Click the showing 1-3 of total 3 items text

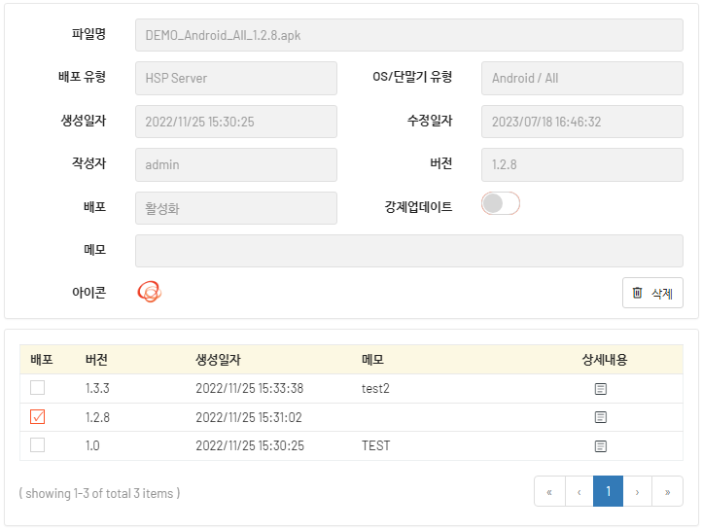(x=99, y=493)
